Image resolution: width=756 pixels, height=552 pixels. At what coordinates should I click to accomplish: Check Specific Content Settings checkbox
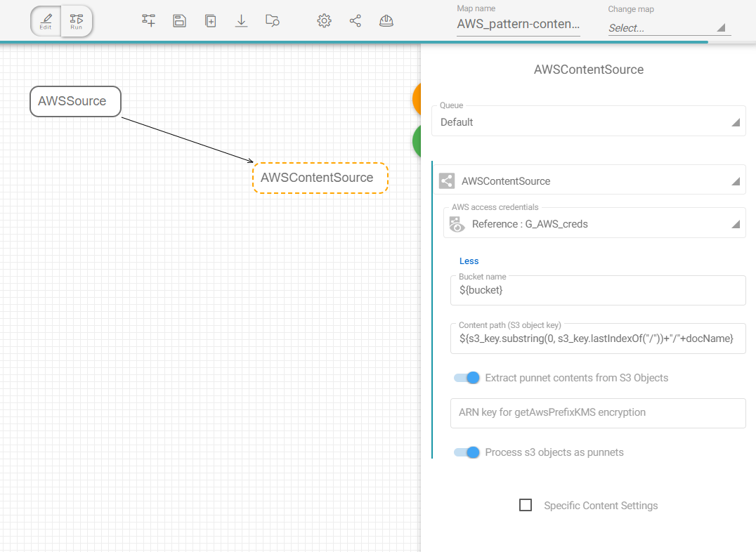[526, 505]
